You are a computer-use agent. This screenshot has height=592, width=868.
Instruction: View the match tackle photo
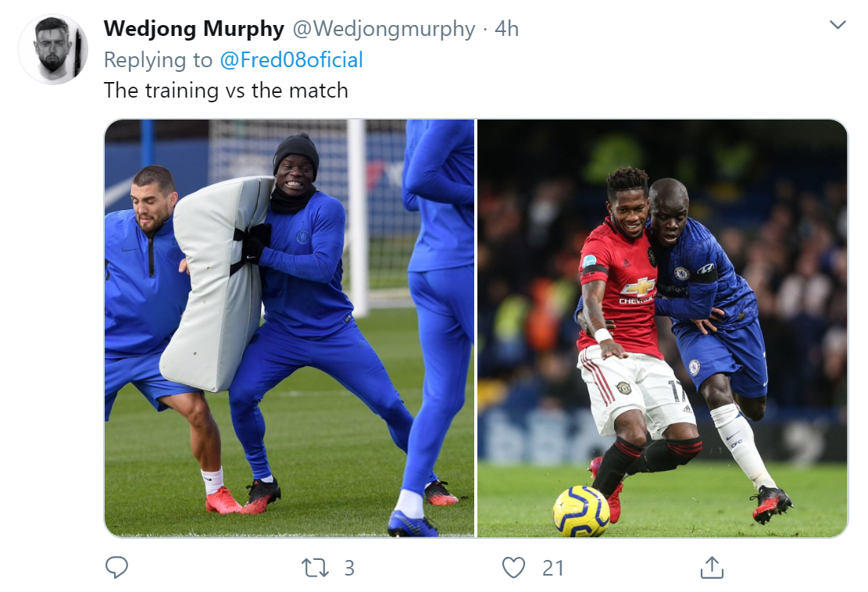coord(662,328)
